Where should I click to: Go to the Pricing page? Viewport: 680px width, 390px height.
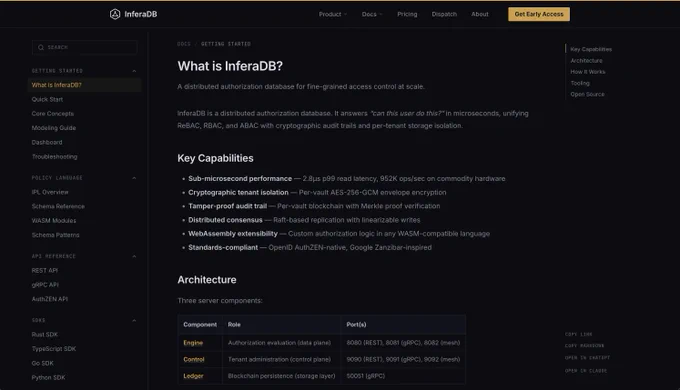click(407, 14)
